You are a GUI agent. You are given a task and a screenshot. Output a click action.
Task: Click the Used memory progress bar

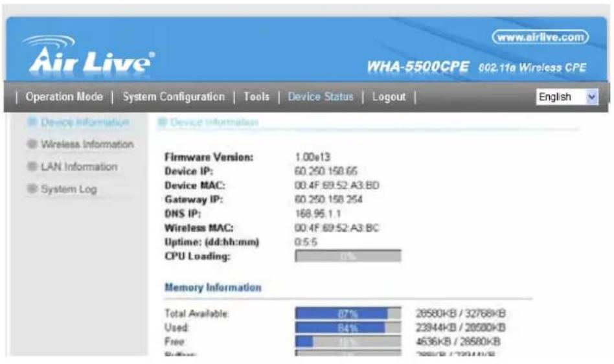(348, 328)
